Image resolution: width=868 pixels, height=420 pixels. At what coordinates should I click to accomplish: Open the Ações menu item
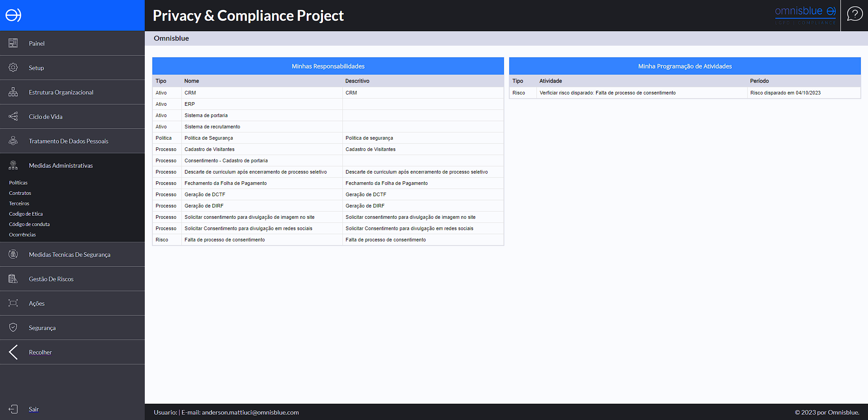click(x=37, y=304)
